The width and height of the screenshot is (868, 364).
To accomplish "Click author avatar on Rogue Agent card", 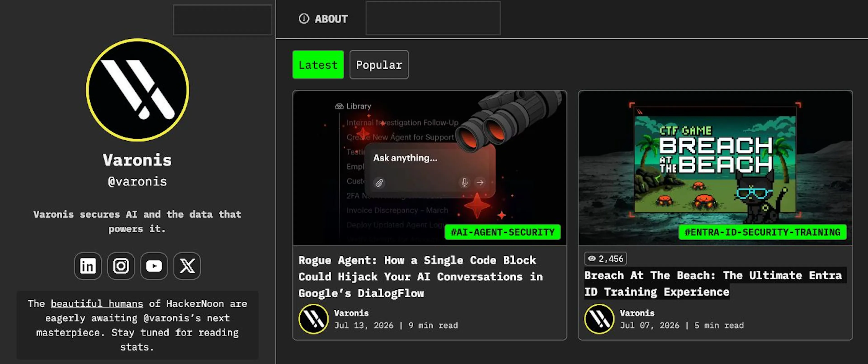I will click(x=313, y=319).
